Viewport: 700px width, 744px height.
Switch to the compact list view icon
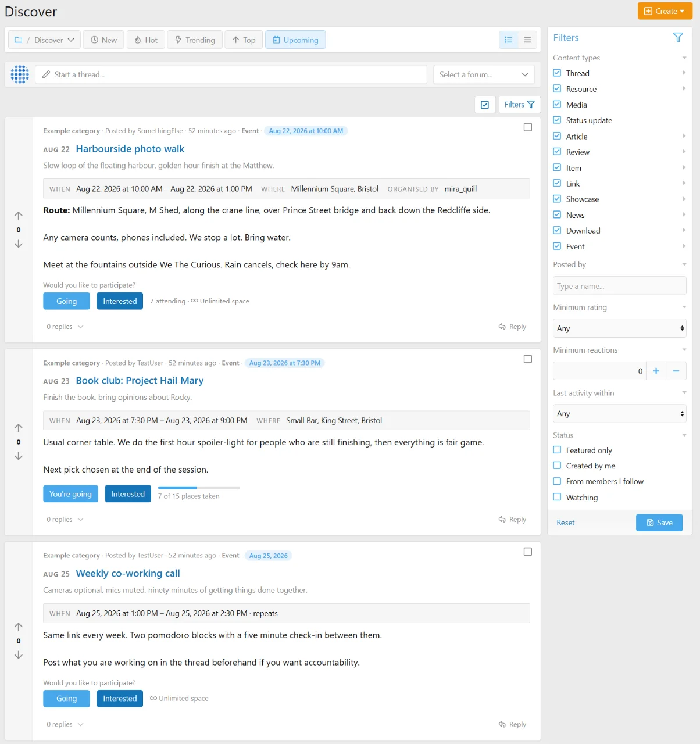point(527,40)
